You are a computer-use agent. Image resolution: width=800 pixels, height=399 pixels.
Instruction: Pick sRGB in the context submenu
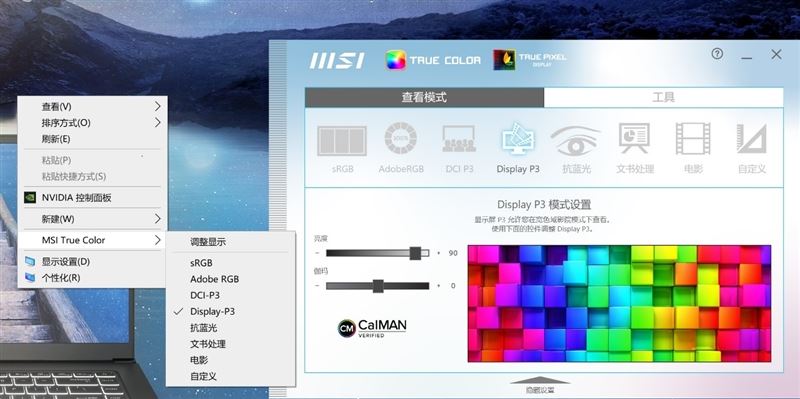point(231,263)
